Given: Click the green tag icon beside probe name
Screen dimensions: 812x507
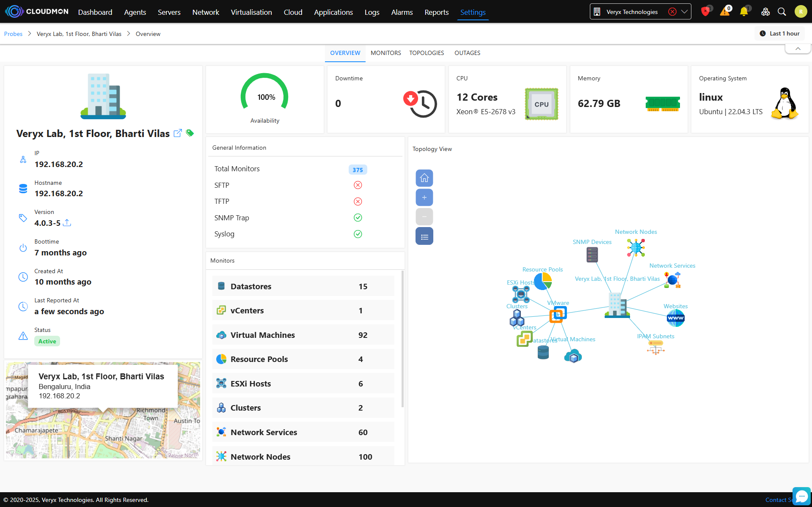Looking at the screenshot, I should [190, 133].
